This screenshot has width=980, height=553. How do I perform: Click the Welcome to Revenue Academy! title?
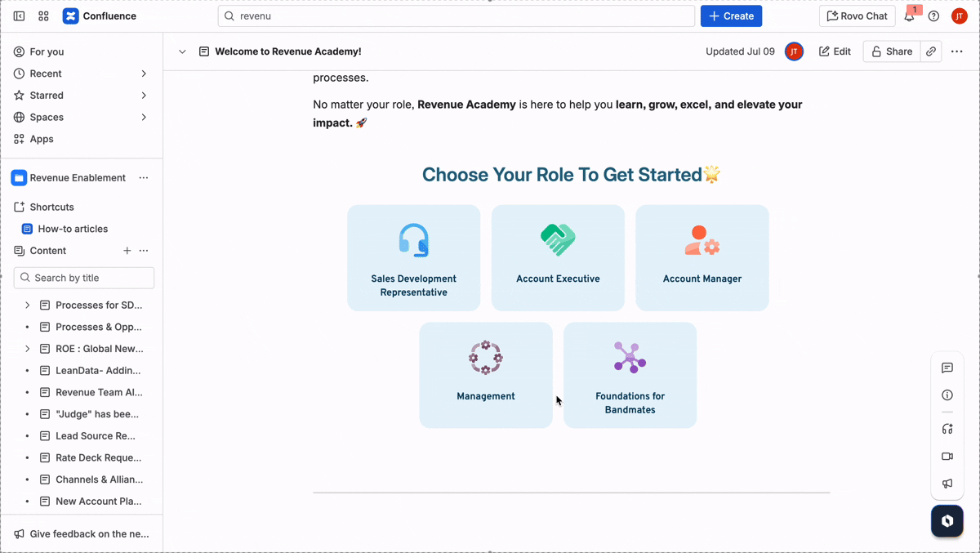pyautogui.click(x=288, y=51)
